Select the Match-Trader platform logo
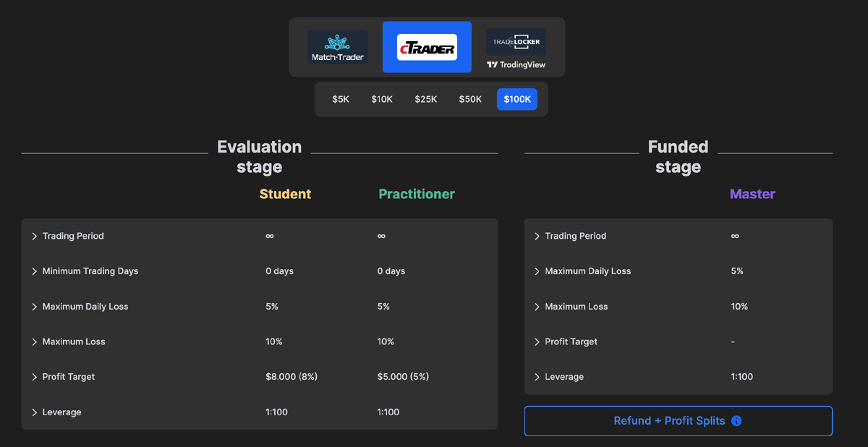This screenshot has height=447, width=868. (338, 48)
